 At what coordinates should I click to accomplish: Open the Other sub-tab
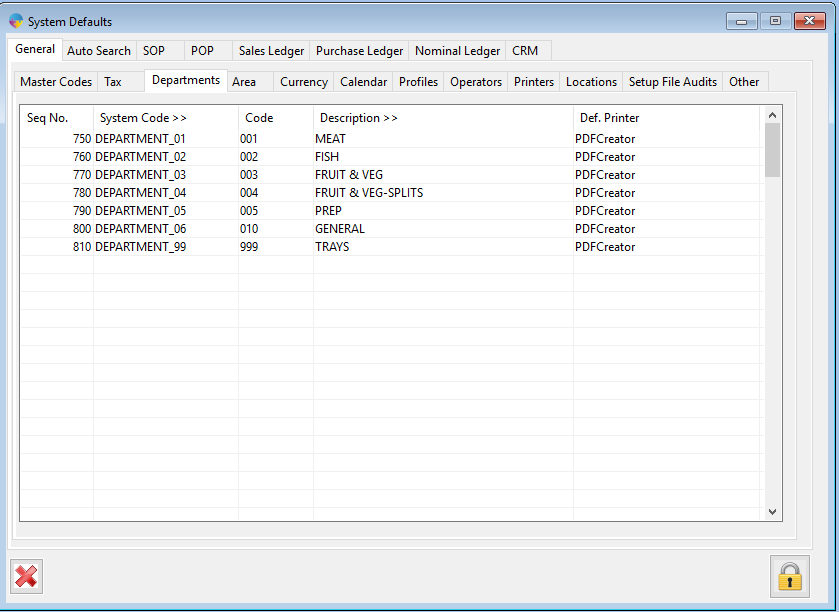pos(744,82)
